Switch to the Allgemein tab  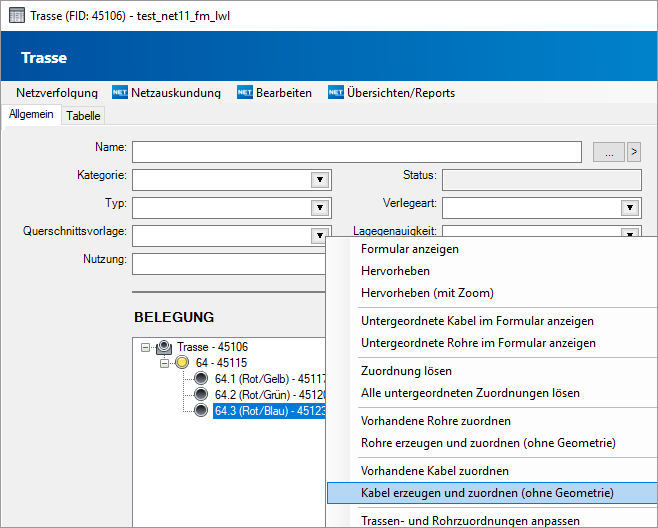(31, 114)
